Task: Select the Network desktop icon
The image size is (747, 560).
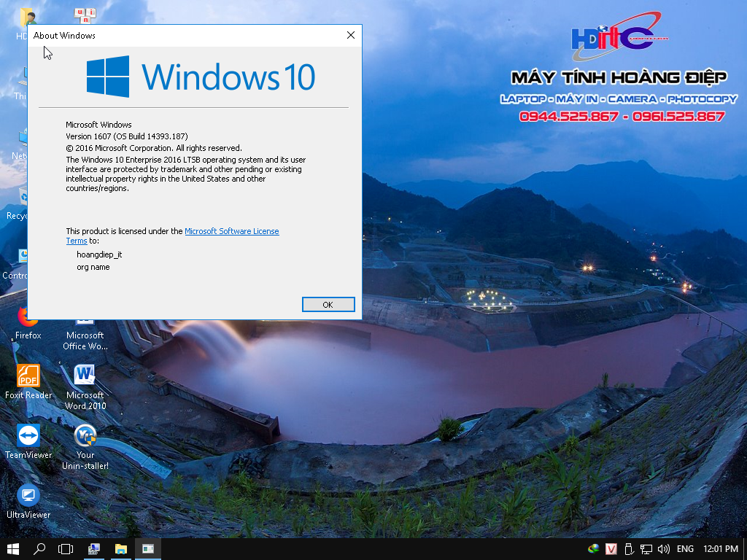Action: coord(19,145)
